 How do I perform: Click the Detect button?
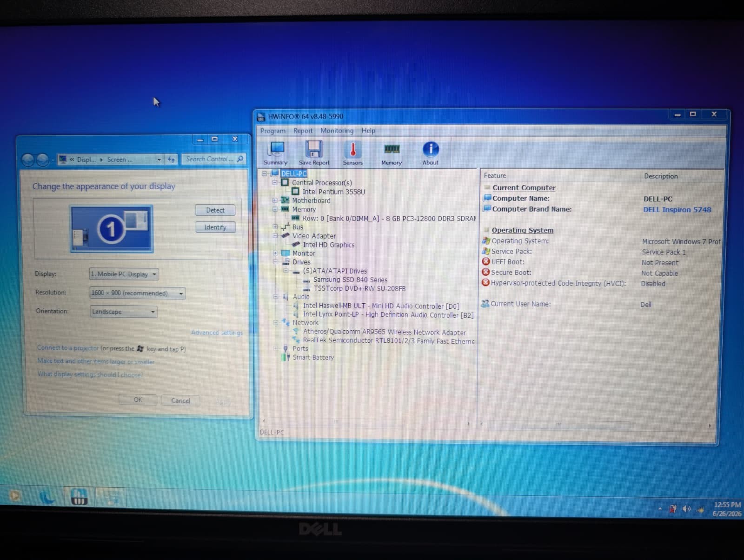(x=215, y=210)
